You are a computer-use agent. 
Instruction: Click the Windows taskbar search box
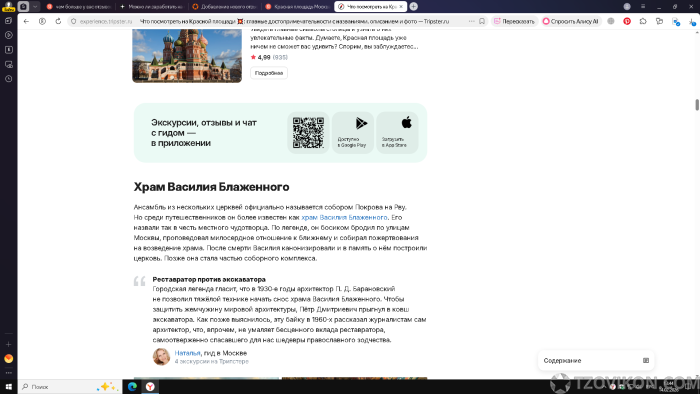pos(69,386)
